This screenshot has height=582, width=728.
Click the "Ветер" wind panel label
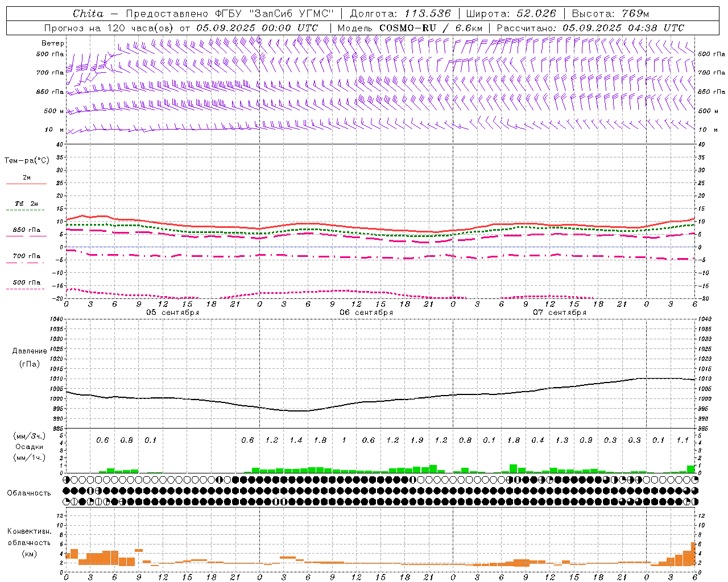tap(53, 43)
